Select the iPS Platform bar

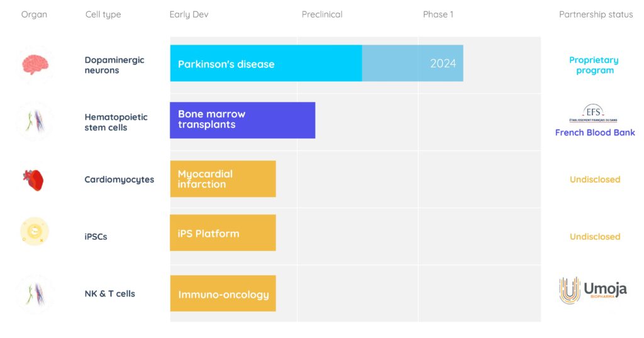point(223,233)
